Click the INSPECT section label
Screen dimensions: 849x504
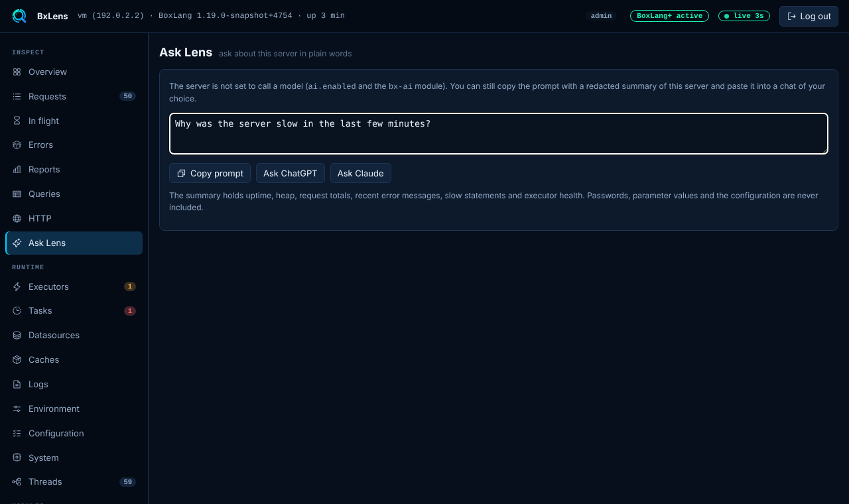coord(28,52)
